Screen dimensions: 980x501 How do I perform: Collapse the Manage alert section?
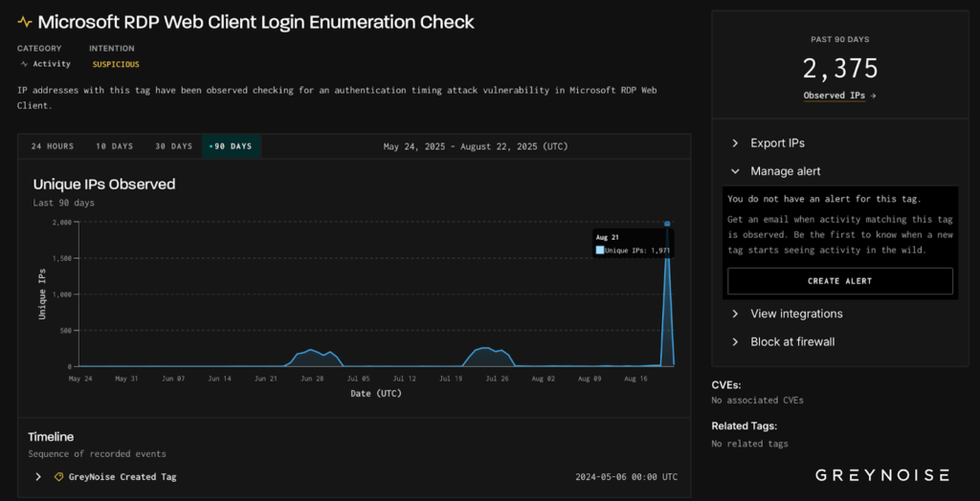click(784, 171)
